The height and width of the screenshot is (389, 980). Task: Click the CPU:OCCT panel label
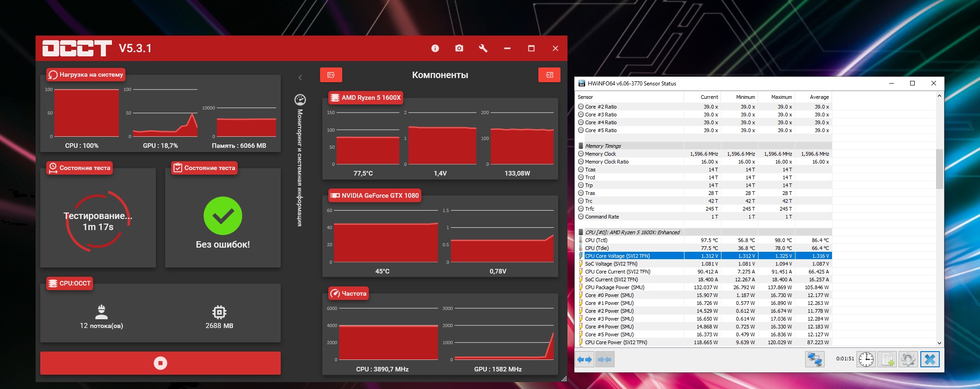(70, 283)
